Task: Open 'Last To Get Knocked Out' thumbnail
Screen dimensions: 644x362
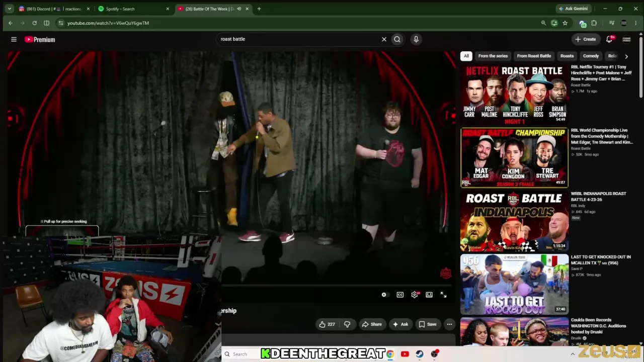Action: click(x=514, y=284)
